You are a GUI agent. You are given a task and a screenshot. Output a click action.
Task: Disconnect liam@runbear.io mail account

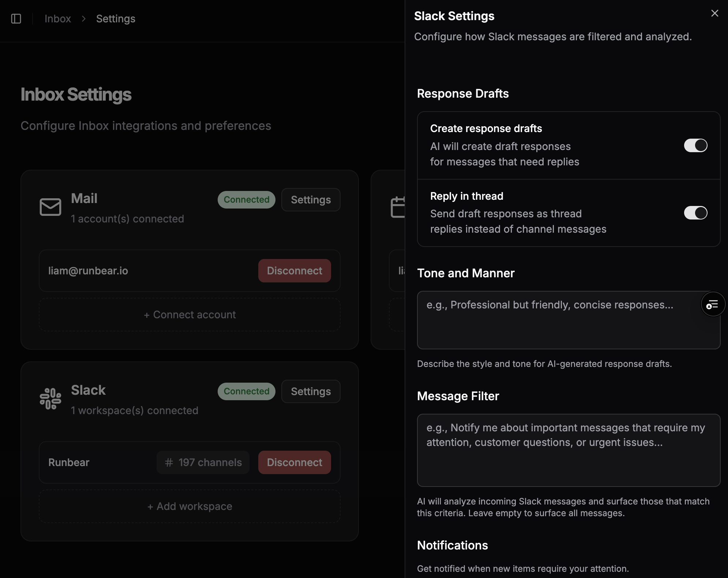(294, 271)
